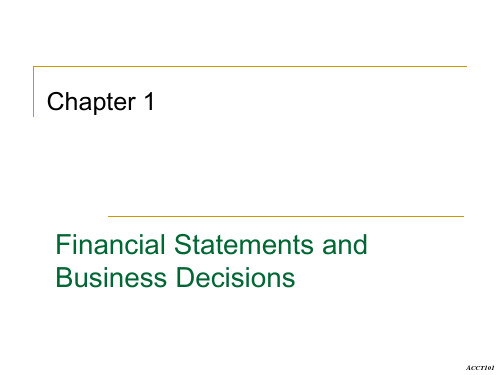Select the gold line above the green subtitle
This screenshot has width=500, height=375.
coord(286,216)
